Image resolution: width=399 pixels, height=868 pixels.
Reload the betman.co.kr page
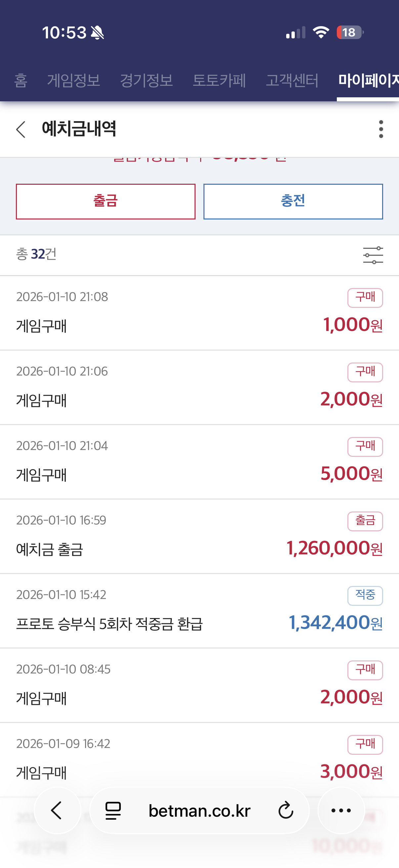pyautogui.click(x=286, y=810)
